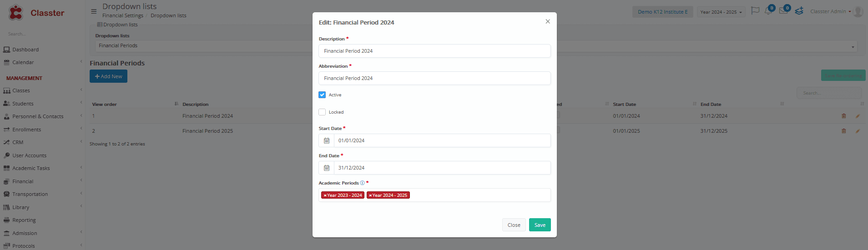Viewport: 868px width, 250px height.
Task: Click the flag icon in header
Action: point(755,11)
